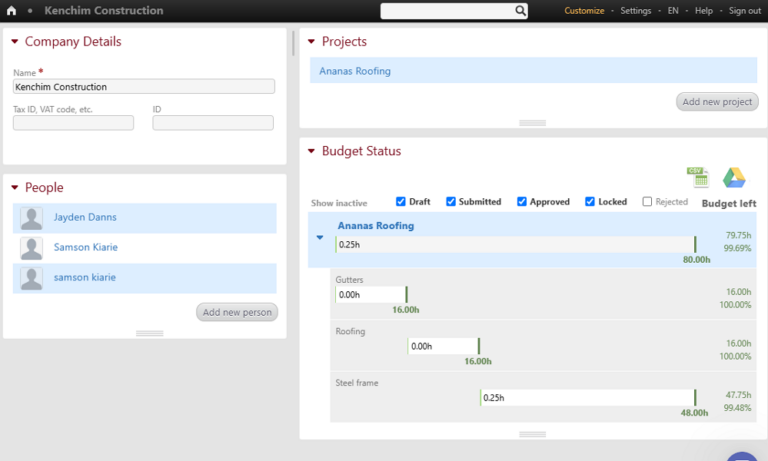Toggle the Locked checkbox
This screenshot has width=768, height=461.
point(590,202)
